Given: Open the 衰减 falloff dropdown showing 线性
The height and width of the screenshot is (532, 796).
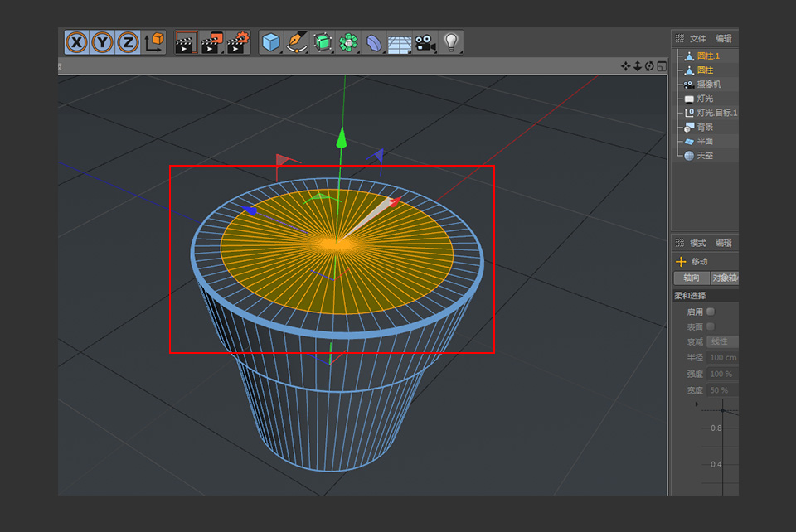Looking at the screenshot, I should tap(721, 341).
